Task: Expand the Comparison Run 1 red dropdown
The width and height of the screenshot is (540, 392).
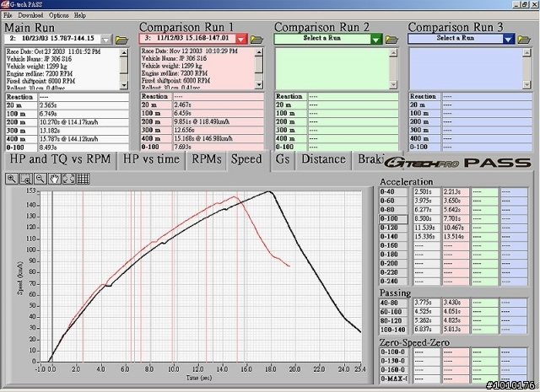Action: pos(241,40)
